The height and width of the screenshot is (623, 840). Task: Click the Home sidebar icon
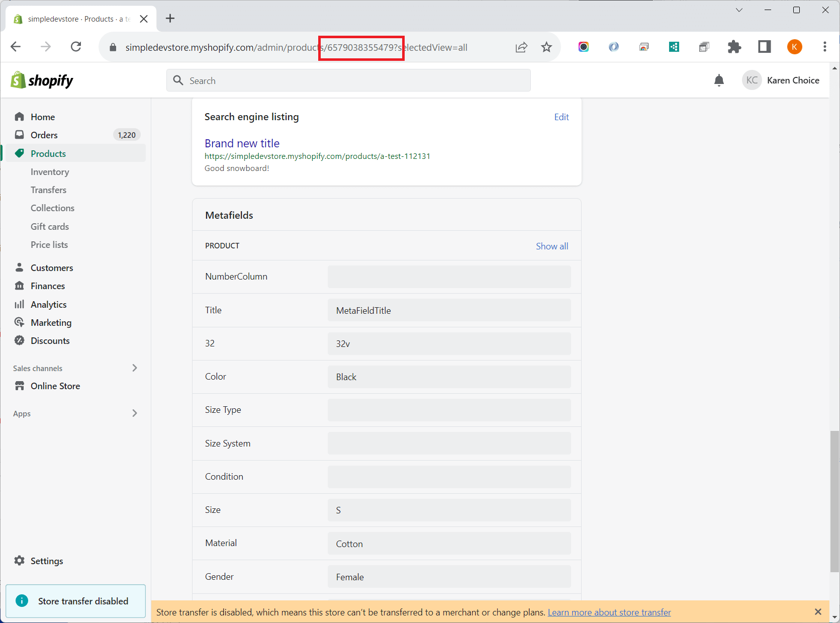[20, 117]
